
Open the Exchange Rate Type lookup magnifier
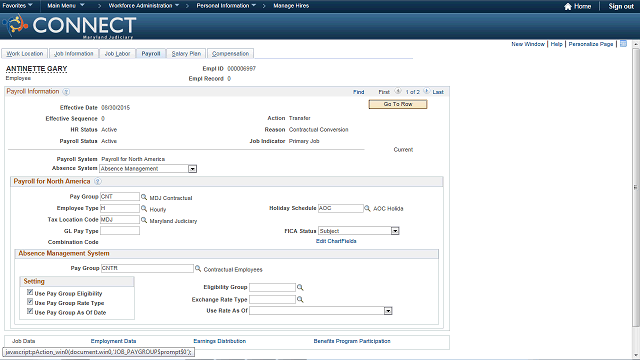(x=300, y=299)
